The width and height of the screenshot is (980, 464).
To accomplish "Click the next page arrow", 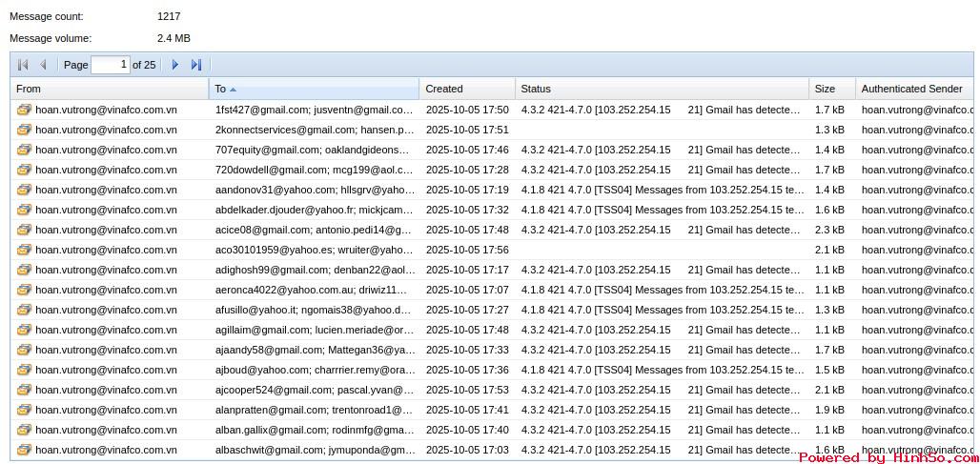I will click(174, 65).
